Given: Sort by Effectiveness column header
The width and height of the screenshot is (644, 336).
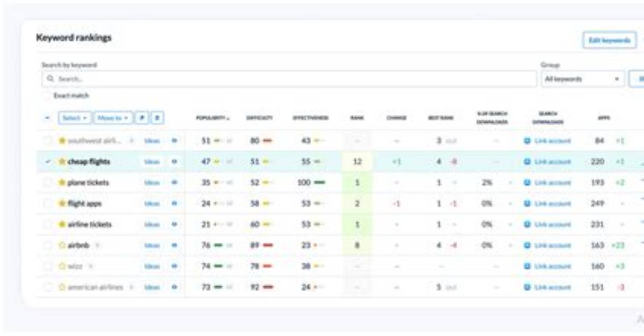Looking at the screenshot, I should (311, 118).
